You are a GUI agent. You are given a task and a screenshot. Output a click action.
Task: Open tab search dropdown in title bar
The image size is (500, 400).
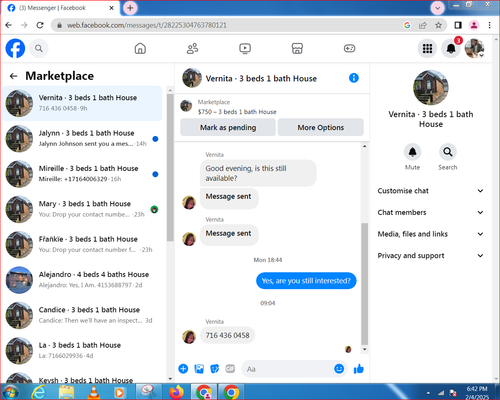437,8
